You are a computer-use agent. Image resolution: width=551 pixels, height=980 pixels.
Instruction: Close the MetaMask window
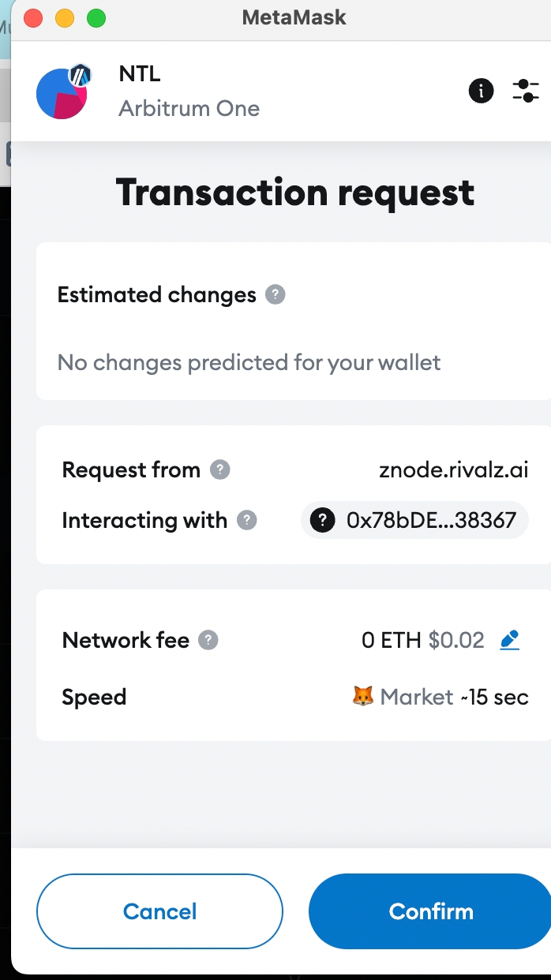pyautogui.click(x=33, y=18)
